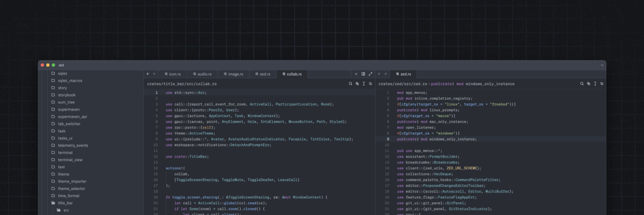Go forward in right zed.rs pane

point(385,74)
